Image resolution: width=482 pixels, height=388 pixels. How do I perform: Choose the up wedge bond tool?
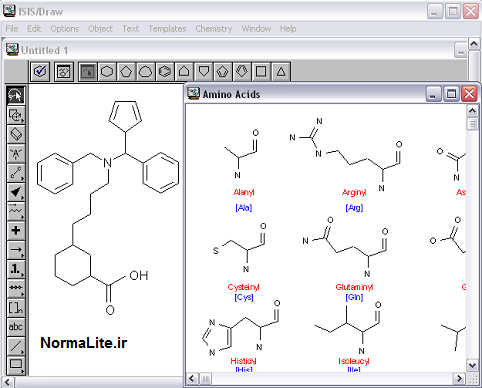(15, 192)
